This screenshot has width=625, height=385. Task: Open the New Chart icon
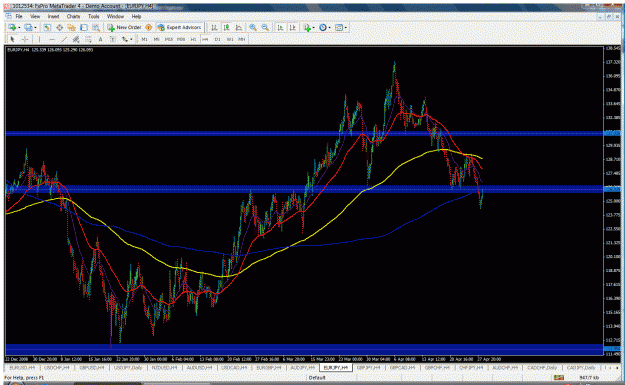(x=12, y=27)
